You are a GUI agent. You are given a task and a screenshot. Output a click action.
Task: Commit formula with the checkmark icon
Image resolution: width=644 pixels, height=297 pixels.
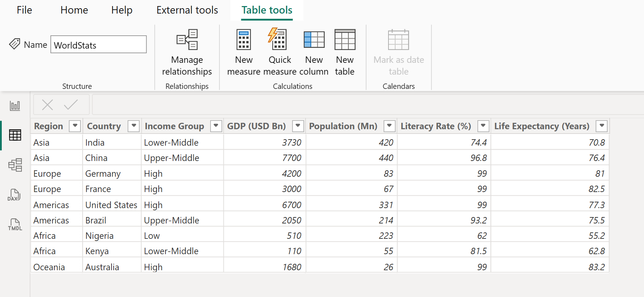pyautogui.click(x=71, y=105)
